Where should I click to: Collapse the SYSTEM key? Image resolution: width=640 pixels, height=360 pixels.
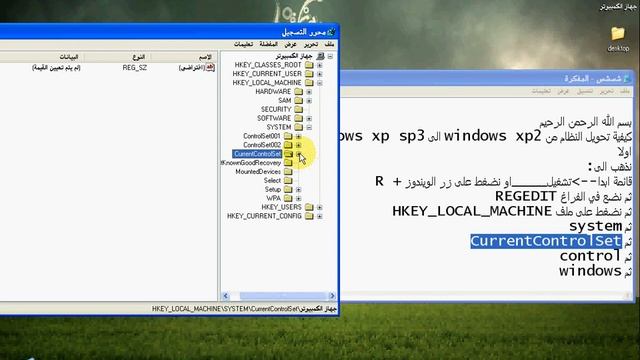pyautogui.click(x=309, y=127)
